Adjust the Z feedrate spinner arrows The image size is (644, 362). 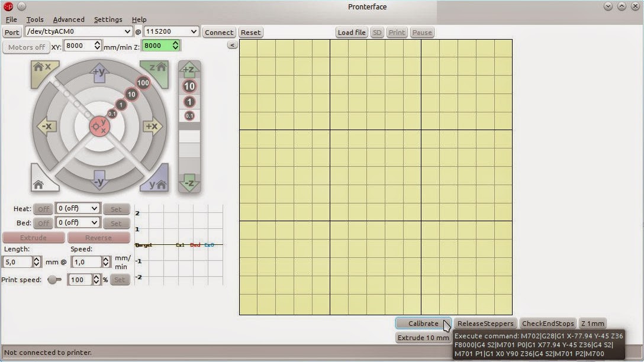click(175, 45)
